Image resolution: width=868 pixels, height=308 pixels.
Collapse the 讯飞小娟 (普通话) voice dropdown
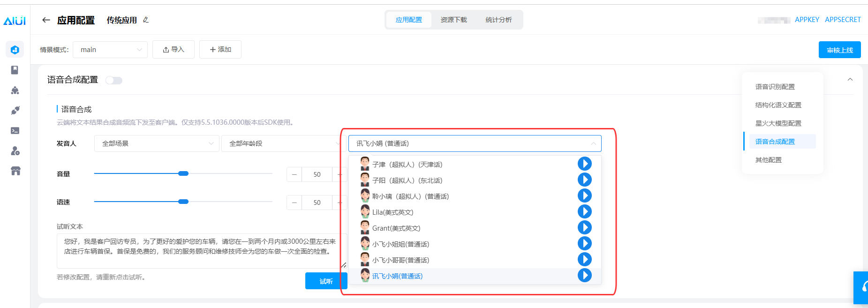pyautogui.click(x=475, y=143)
